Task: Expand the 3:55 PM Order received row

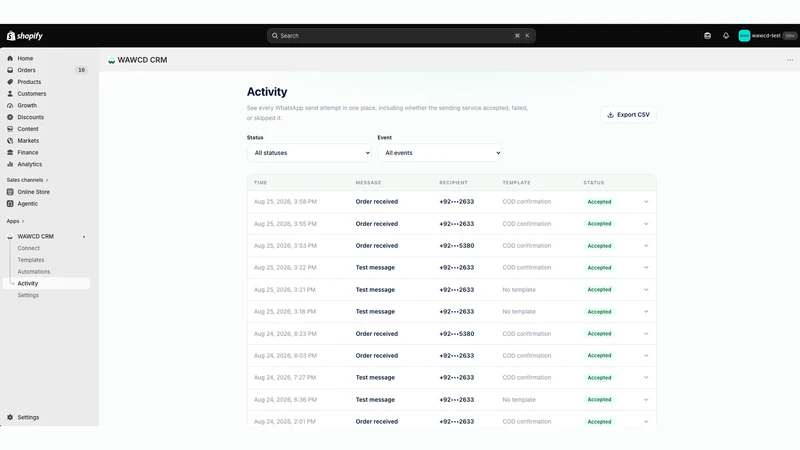Action: tap(646, 223)
